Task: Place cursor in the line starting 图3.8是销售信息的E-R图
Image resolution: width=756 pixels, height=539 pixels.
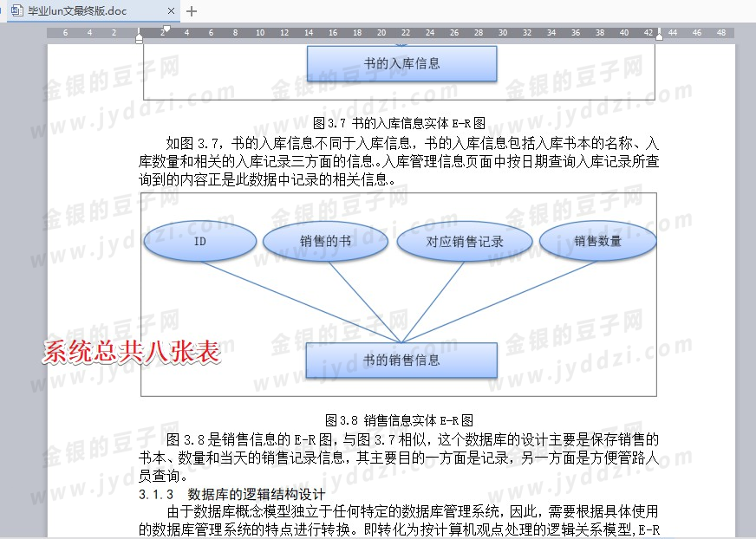Action: 412,439
